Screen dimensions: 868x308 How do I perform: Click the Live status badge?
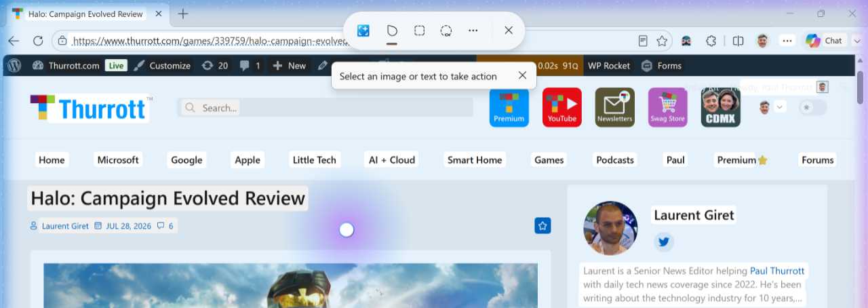116,65
